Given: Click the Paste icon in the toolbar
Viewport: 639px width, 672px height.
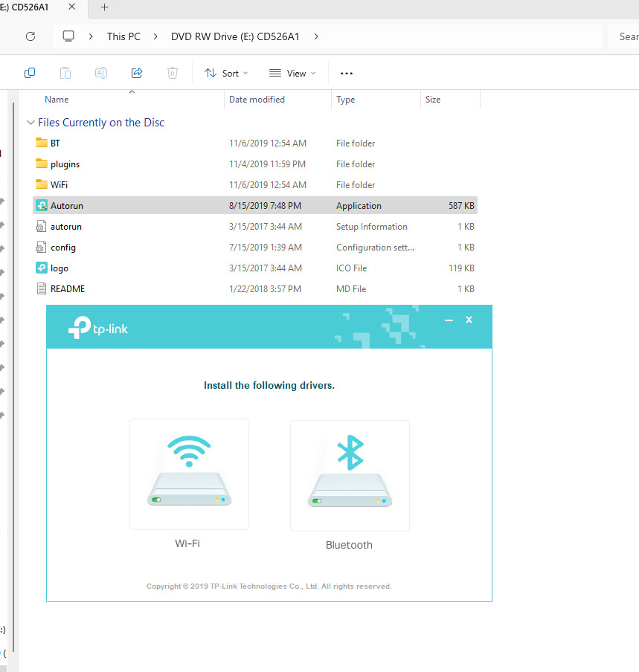Looking at the screenshot, I should pyautogui.click(x=65, y=72).
